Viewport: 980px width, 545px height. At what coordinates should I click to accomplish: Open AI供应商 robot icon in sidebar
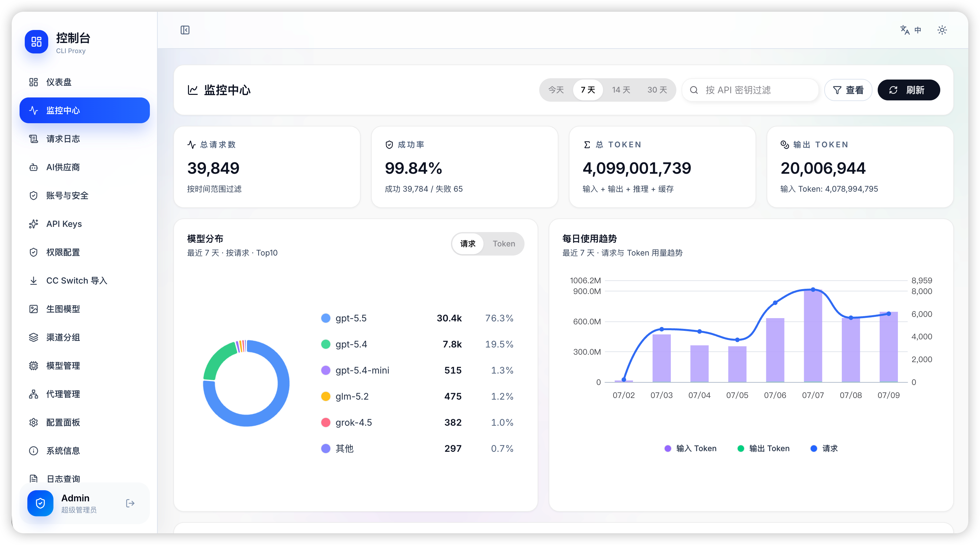[x=34, y=167]
